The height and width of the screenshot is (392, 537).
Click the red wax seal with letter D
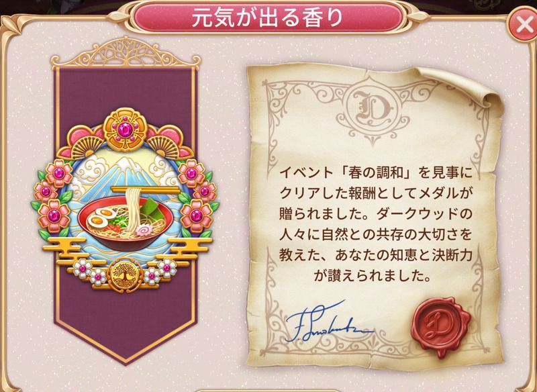440,328
